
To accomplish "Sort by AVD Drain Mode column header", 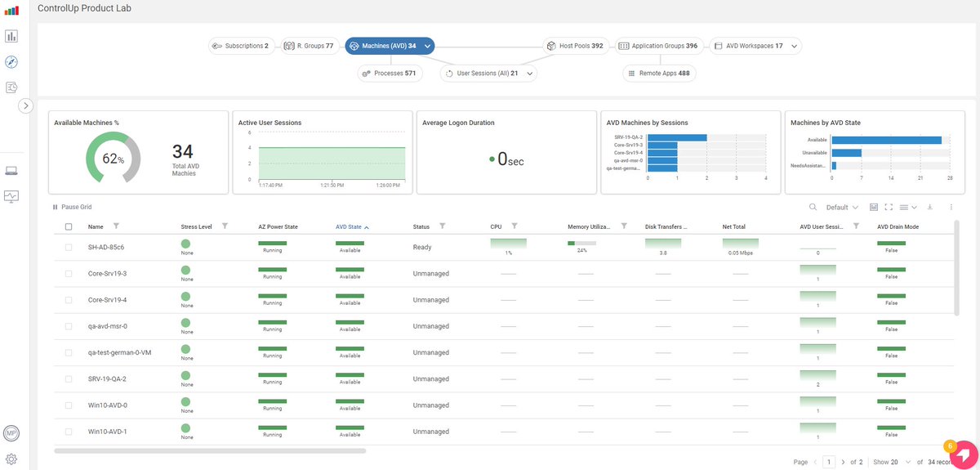I will 898,226.
